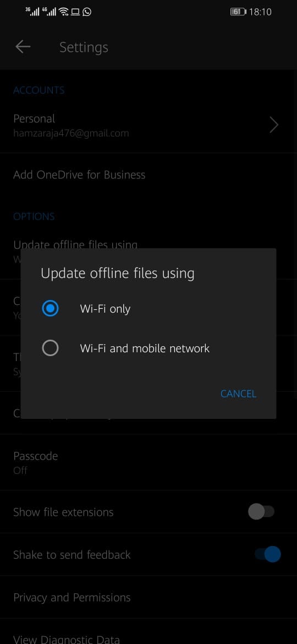Screen dimensions: 297x644
Task: Open the Passcode setting
Action: [x=148, y=462]
